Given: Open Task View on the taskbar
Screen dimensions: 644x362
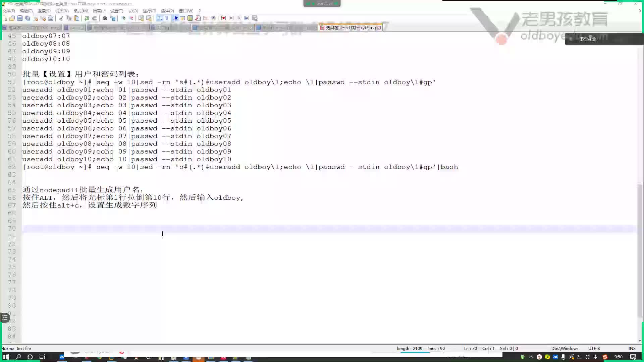Looking at the screenshot, I should [x=42, y=357].
